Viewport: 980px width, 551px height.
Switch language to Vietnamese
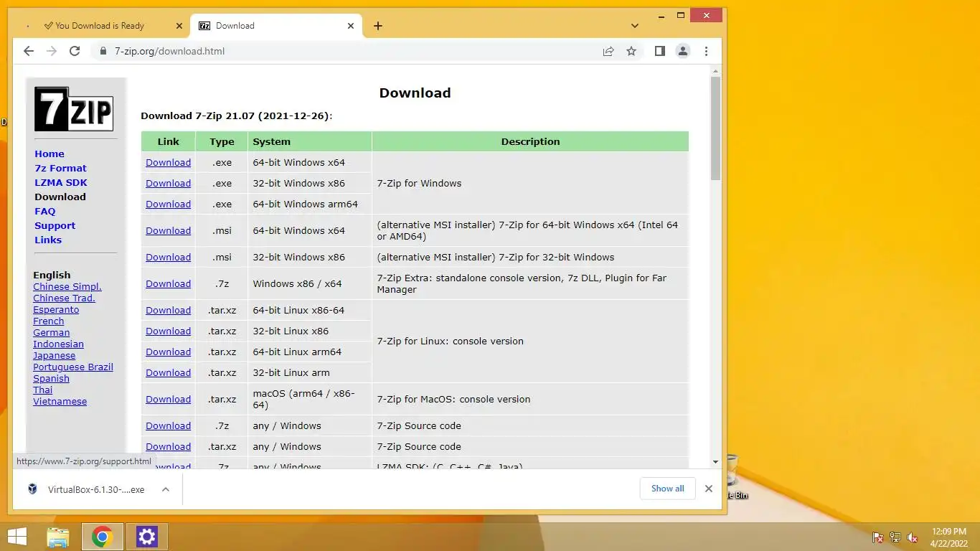[60, 401]
